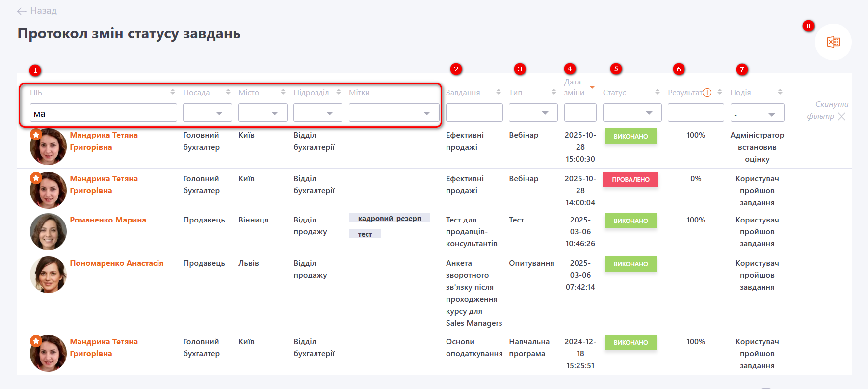
Task: Sort by Завдання column arrows
Action: (498, 92)
